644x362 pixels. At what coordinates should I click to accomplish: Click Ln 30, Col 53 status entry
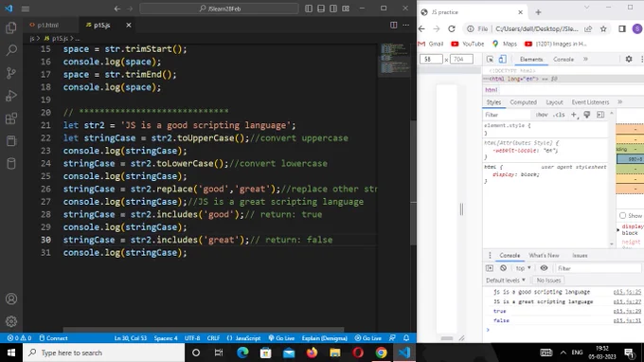pyautogui.click(x=130, y=338)
